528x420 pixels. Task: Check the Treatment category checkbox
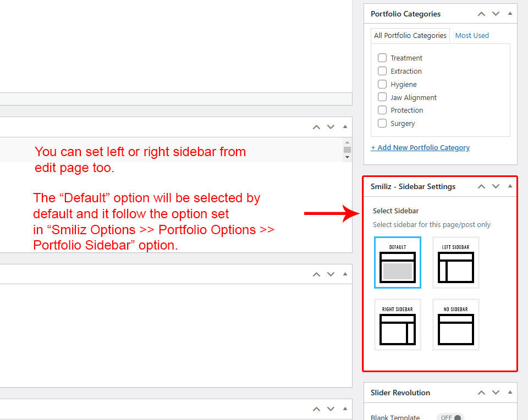(382, 58)
